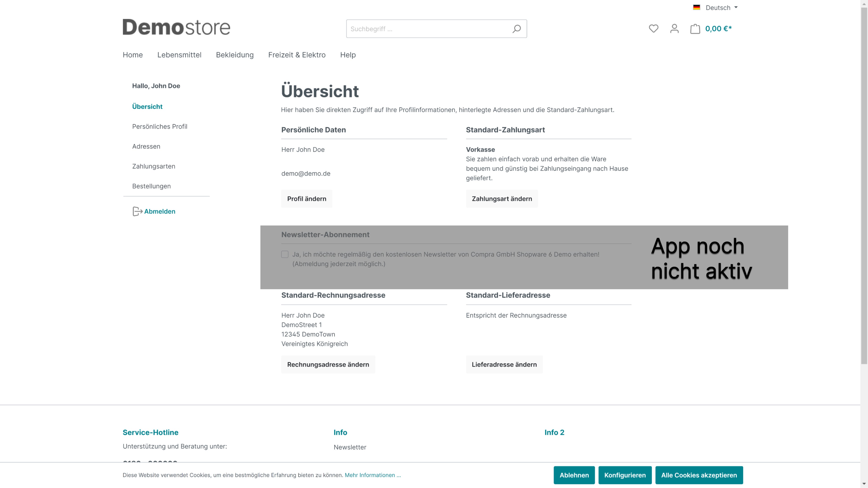Viewport: 868px width, 488px height.
Task: Open the account user icon
Action: [674, 29]
